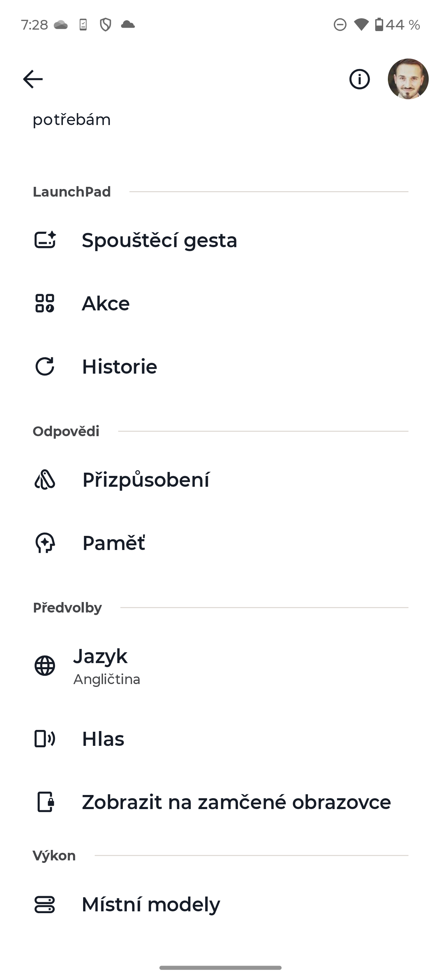Viewport: 441px width, 980px height.
Task: Open Historie entry
Action: [x=120, y=367]
